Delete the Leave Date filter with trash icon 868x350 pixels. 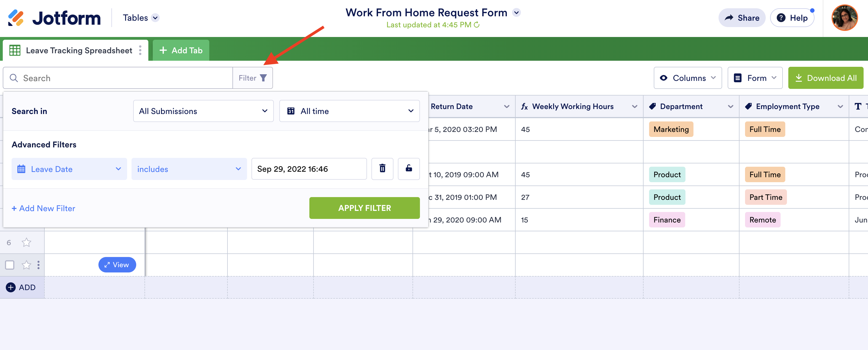click(x=382, y=169)
